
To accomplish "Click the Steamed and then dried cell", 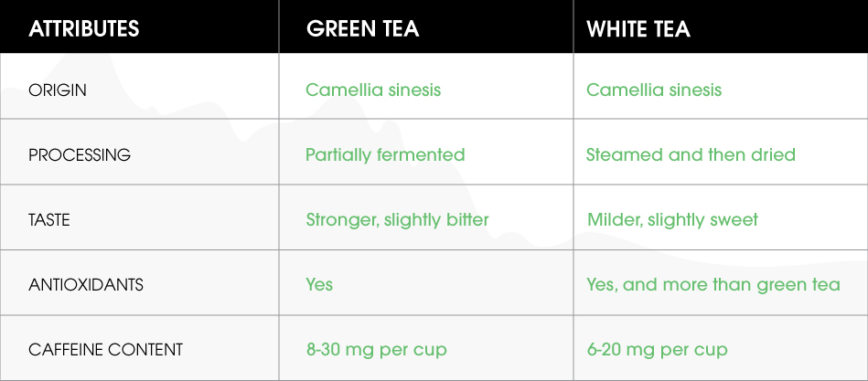I will [x=691, y=154].
